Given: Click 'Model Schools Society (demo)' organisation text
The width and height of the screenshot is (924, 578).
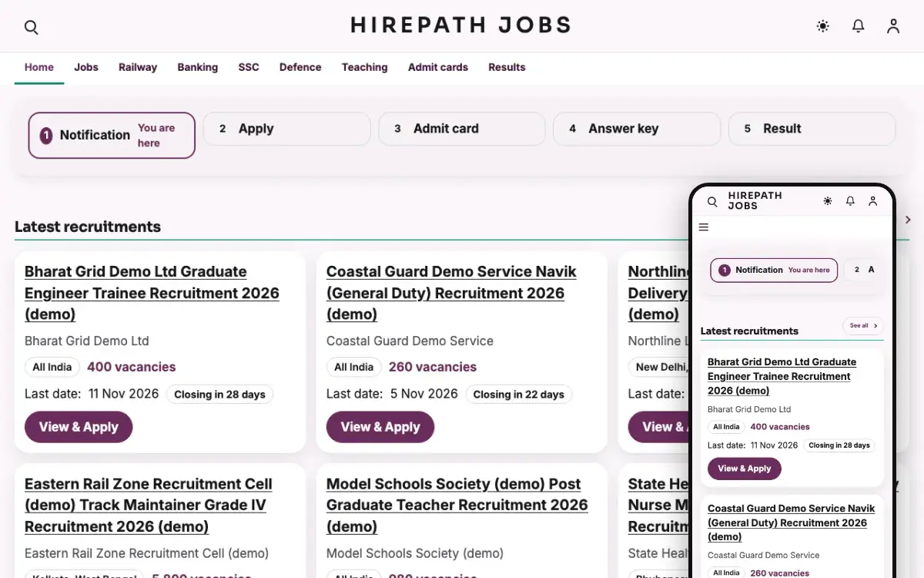Looking at the screenshot, I should pyautogui.click(x=415, y=553).
